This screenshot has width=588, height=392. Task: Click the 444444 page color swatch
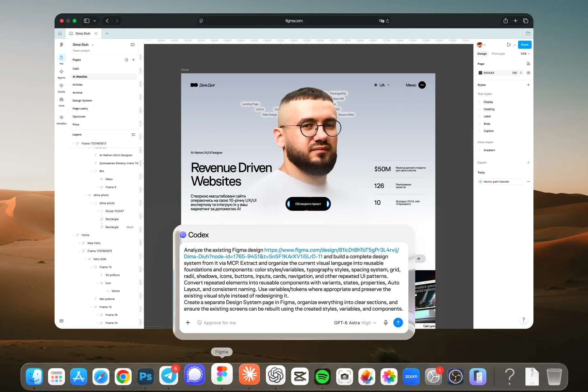click(x=480, y=73)
